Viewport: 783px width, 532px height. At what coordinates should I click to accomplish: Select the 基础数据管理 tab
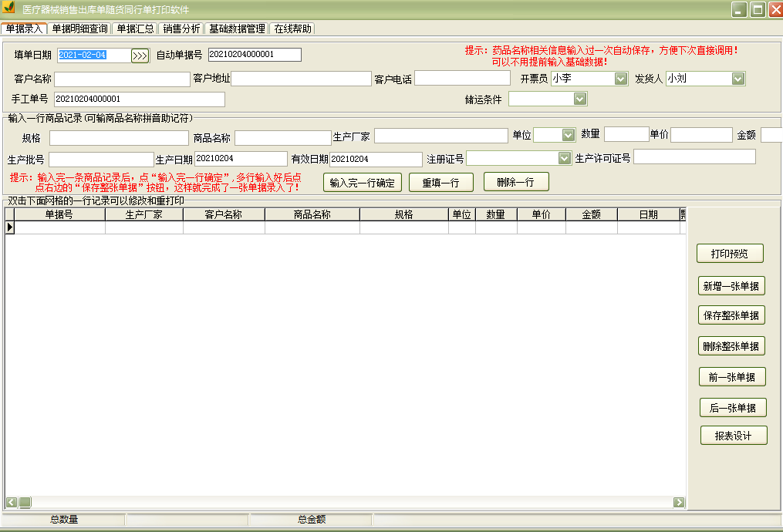click(235, 29)
